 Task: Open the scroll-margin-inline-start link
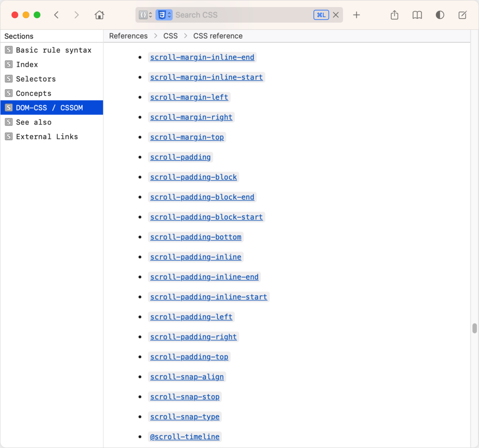[x=206, y=77]
